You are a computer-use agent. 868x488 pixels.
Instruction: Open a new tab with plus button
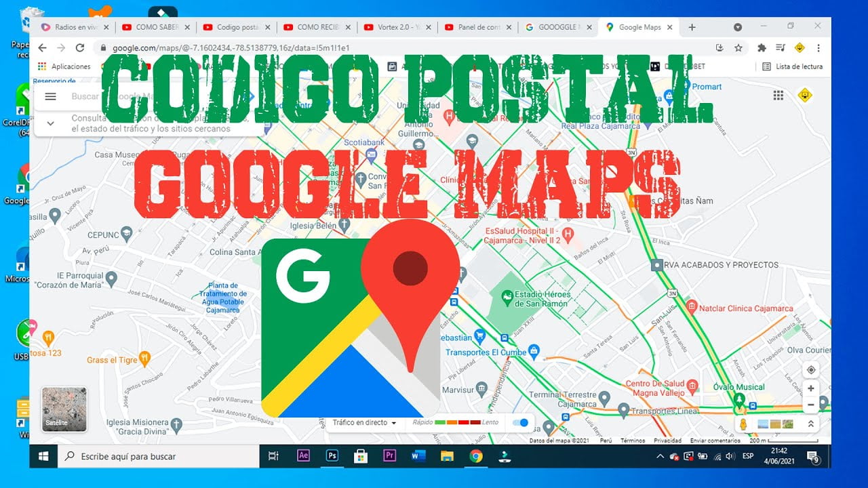[692, 27]
